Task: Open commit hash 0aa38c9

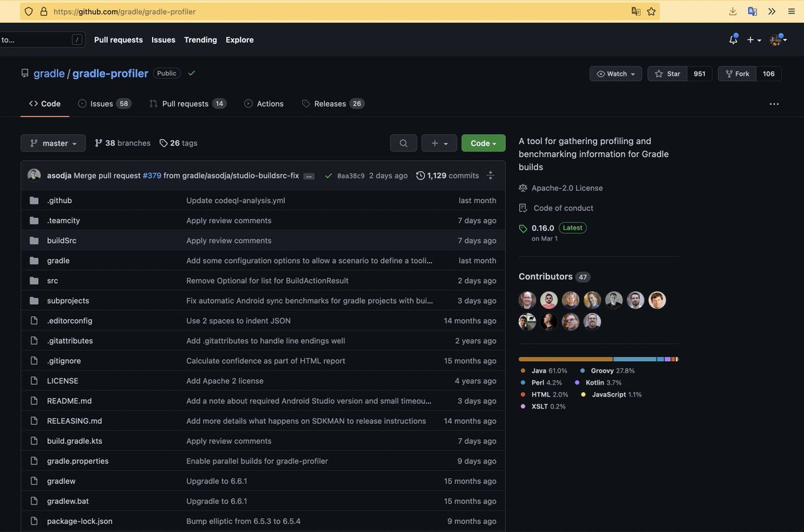Action: tap(351, 176)
